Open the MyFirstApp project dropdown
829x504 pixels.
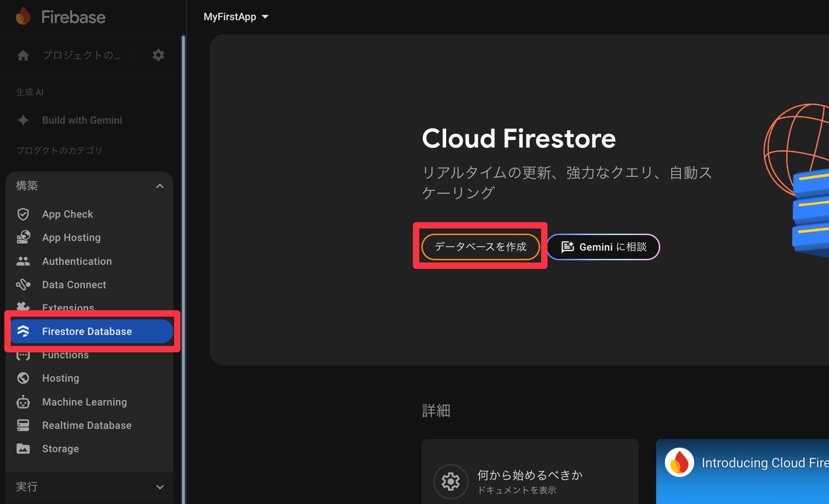pos(236,17)
